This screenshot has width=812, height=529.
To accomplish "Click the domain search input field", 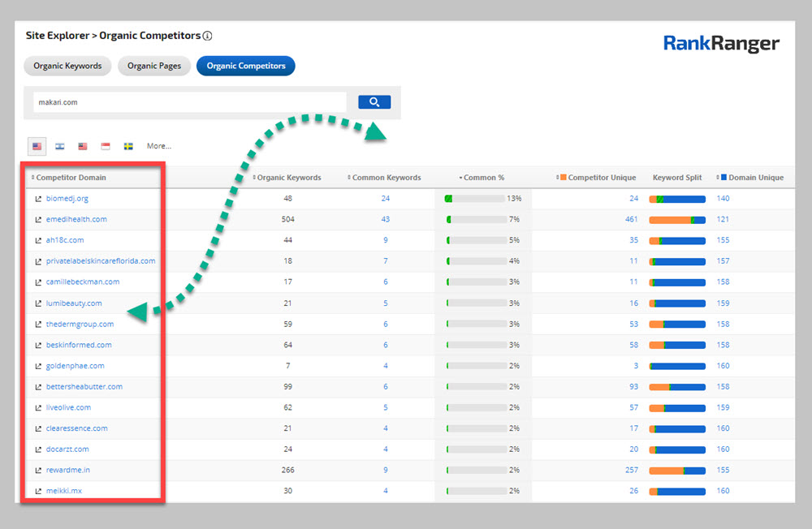I will (190, 102).
